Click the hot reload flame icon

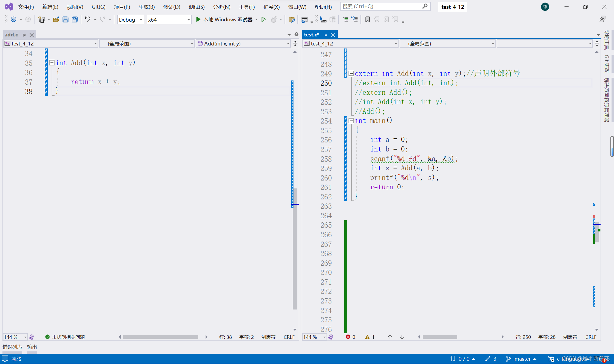click(x=274, y=19)
